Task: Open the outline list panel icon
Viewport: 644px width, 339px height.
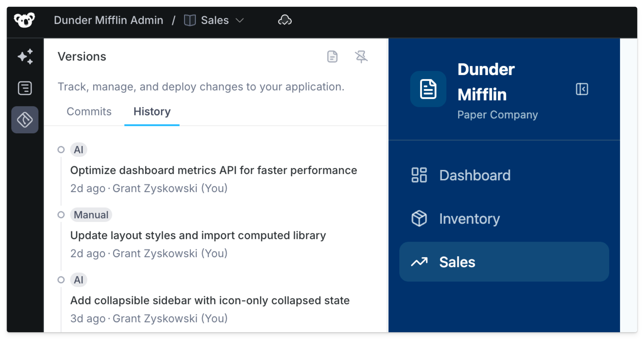Action: (x=25, y=88)
